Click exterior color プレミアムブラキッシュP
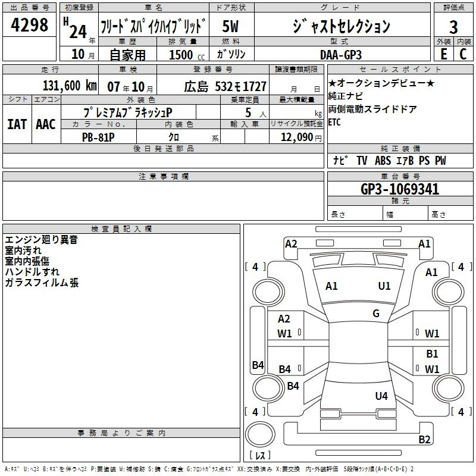The width and height of the screenshot is (476, 476). (128, 112)
